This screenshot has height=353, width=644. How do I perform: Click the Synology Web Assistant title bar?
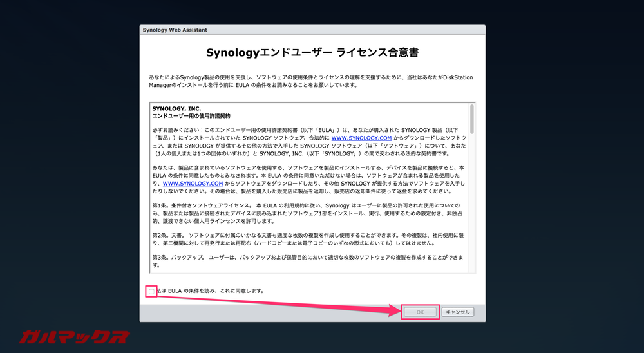point(312,30)
